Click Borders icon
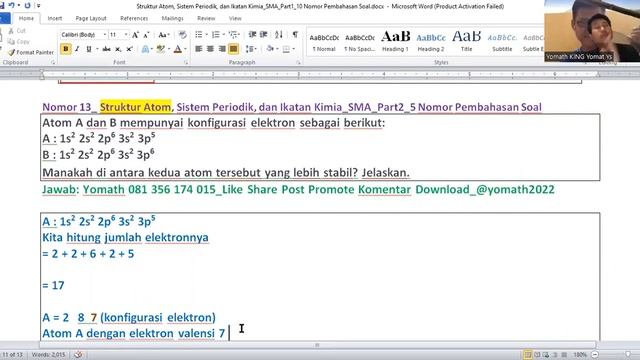Image resolution: width=640 pixels, height=360 pixels. click(286, 49)
